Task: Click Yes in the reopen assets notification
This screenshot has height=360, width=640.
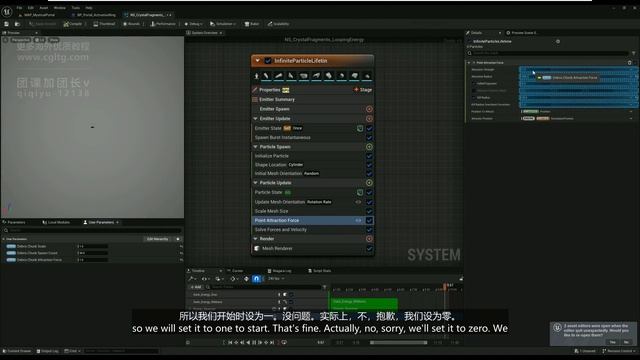Action: click(612, 342)
